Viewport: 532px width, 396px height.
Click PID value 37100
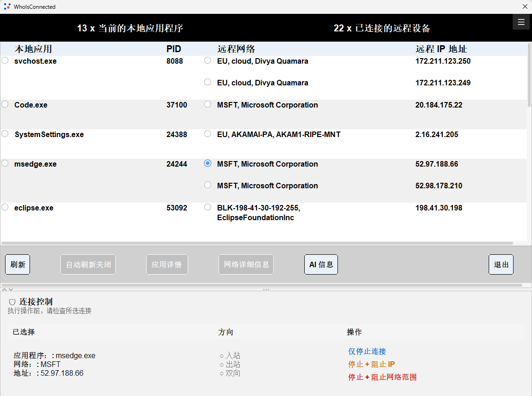point(177,105)
